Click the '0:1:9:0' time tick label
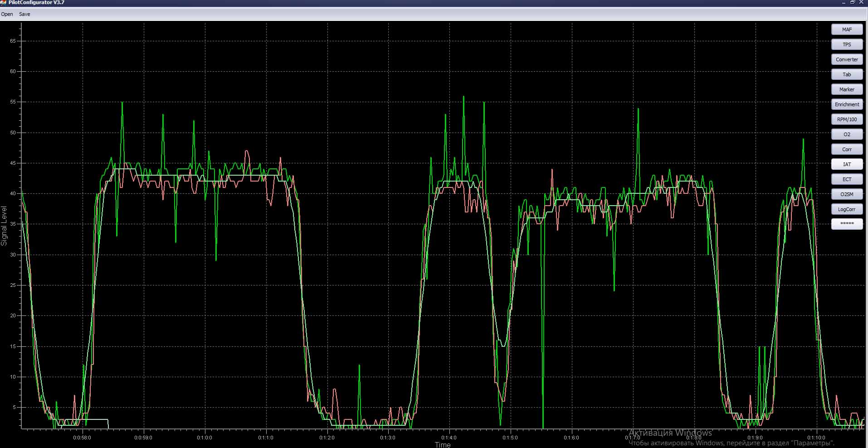 pyautogui.click(x=755, y=438)
